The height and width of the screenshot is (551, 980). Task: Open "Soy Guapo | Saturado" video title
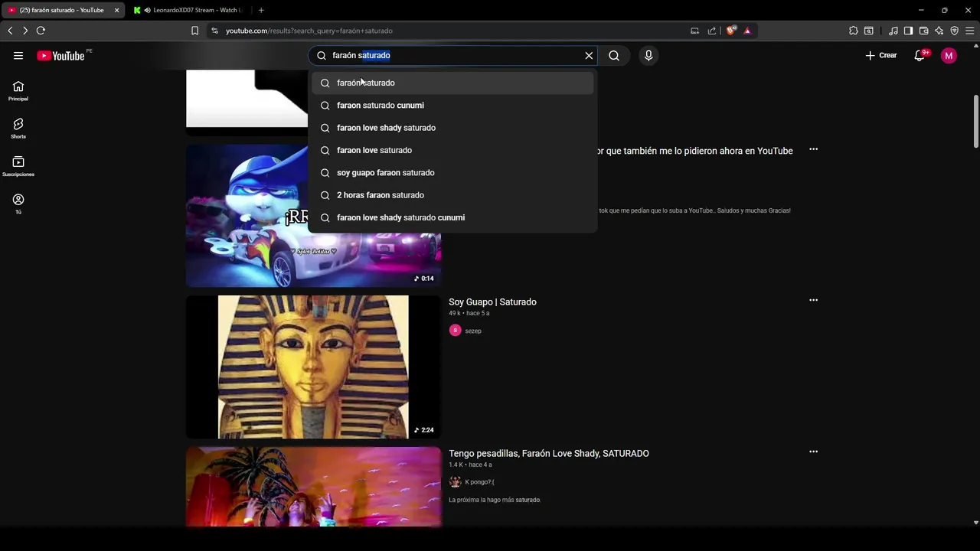click(x=492, y=302)
